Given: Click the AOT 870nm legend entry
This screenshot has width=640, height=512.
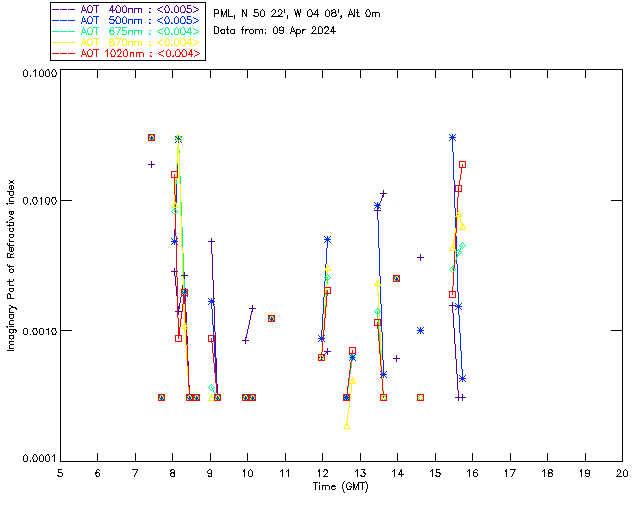Looking at the screenshot, I should tap(126, 42).
